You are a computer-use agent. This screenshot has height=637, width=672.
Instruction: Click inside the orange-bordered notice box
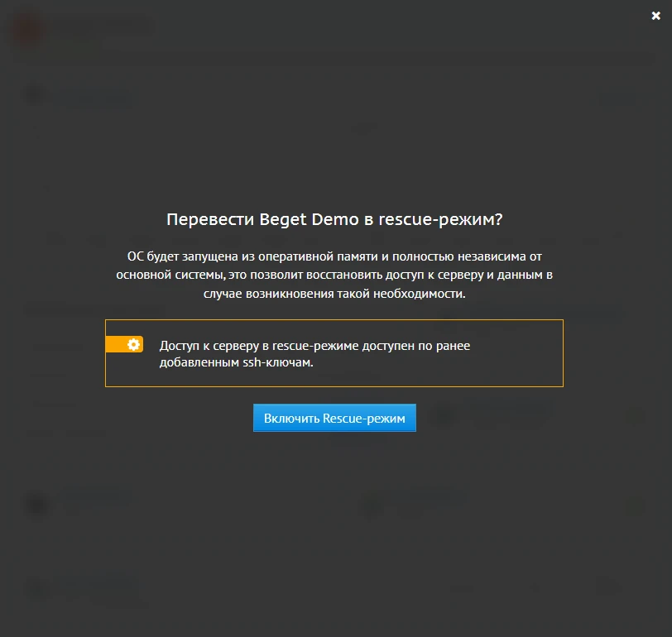[x=334, y=352]
